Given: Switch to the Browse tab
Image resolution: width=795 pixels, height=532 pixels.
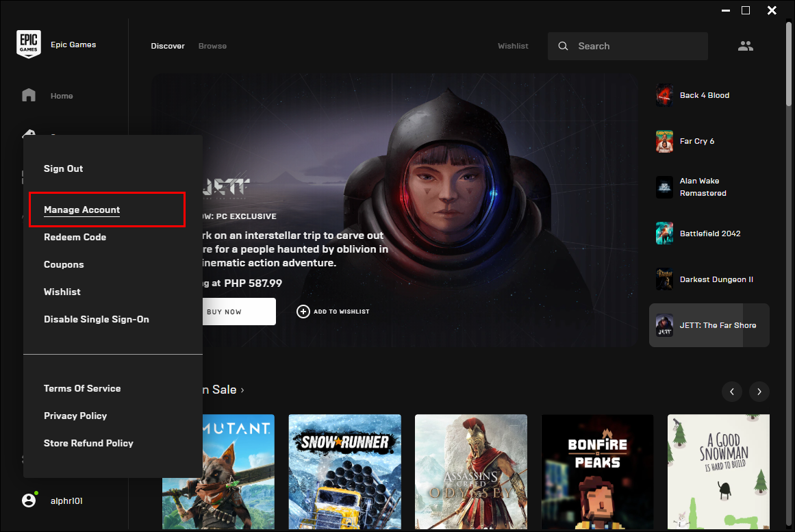Looking at the screenshot, I should point(212,46).
